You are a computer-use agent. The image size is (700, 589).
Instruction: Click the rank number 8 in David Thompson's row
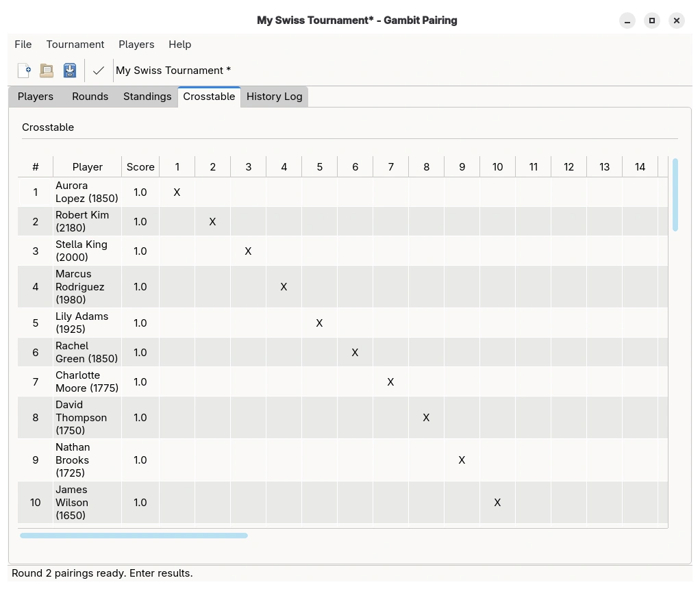tap(35, 418)
